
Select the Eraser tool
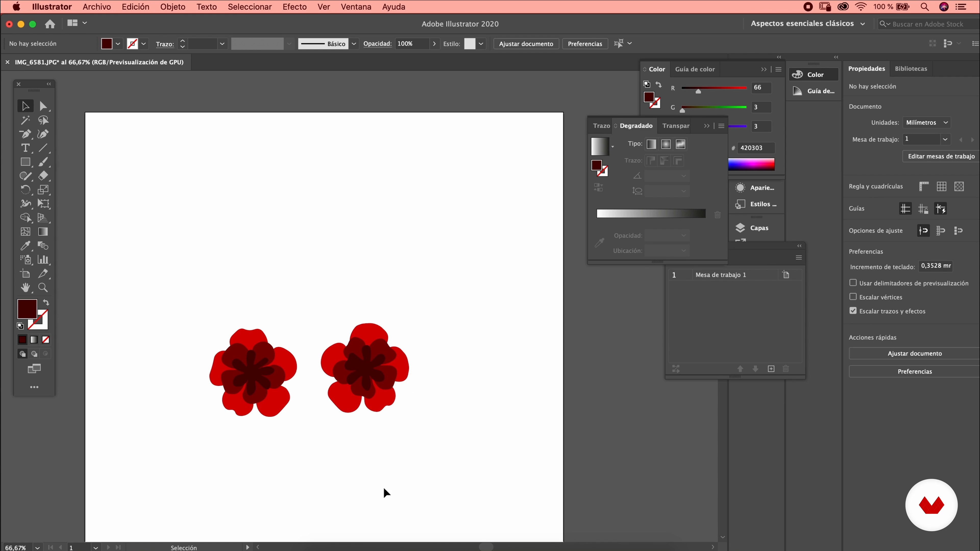(x=43, y=176)
